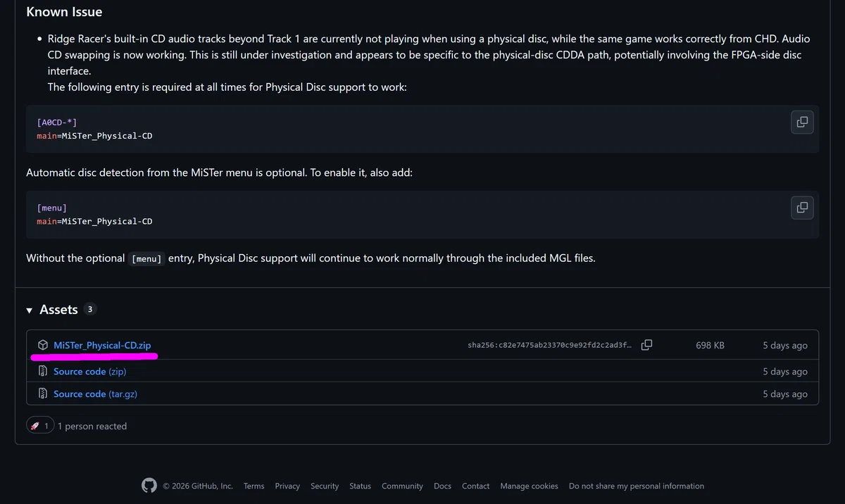The image size is (845, 504).
Task: Open the Manage cookies option
Action: pyautogui.click(x=529, y=486)
